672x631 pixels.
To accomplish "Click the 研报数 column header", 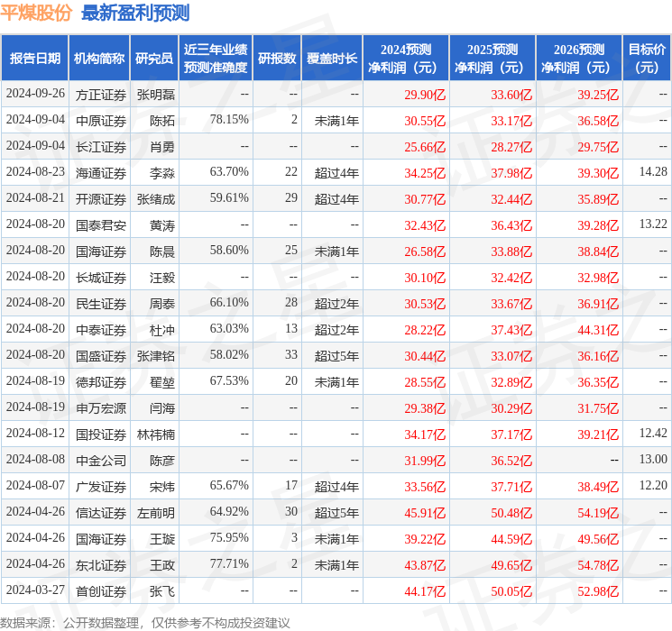I will point(277,59).
